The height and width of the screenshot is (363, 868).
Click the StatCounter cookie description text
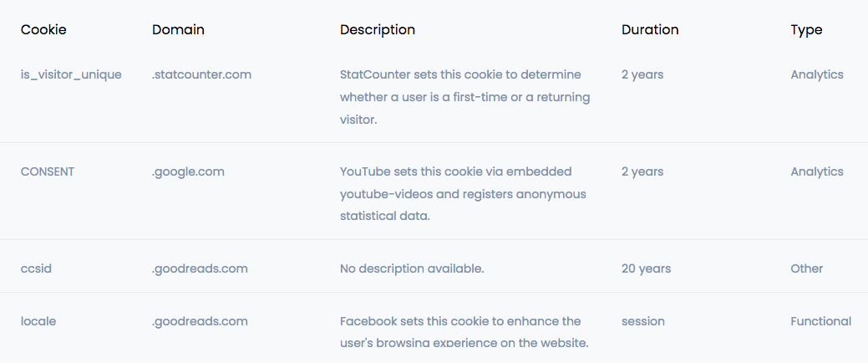tap(465, 97)
